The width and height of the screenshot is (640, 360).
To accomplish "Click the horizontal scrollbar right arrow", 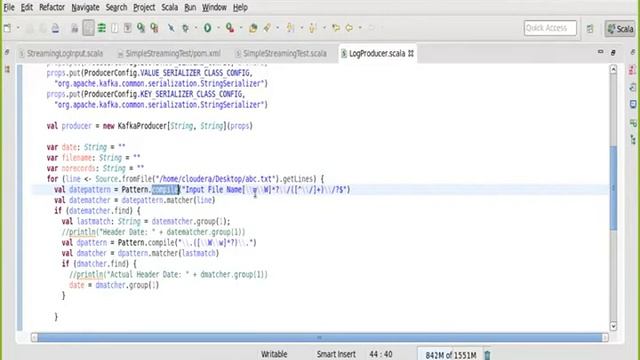I will click(605, 338).
